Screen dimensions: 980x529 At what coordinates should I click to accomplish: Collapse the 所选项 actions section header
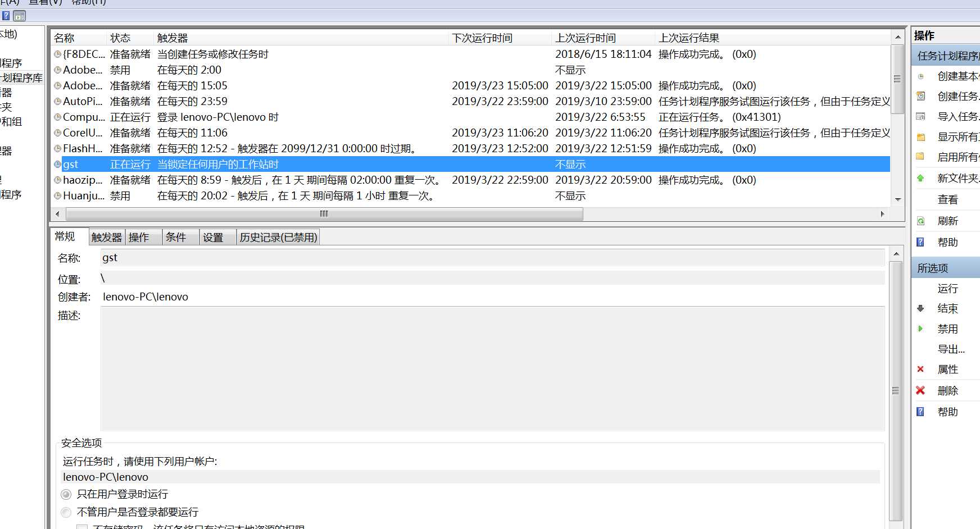click(x=945, y=268)
